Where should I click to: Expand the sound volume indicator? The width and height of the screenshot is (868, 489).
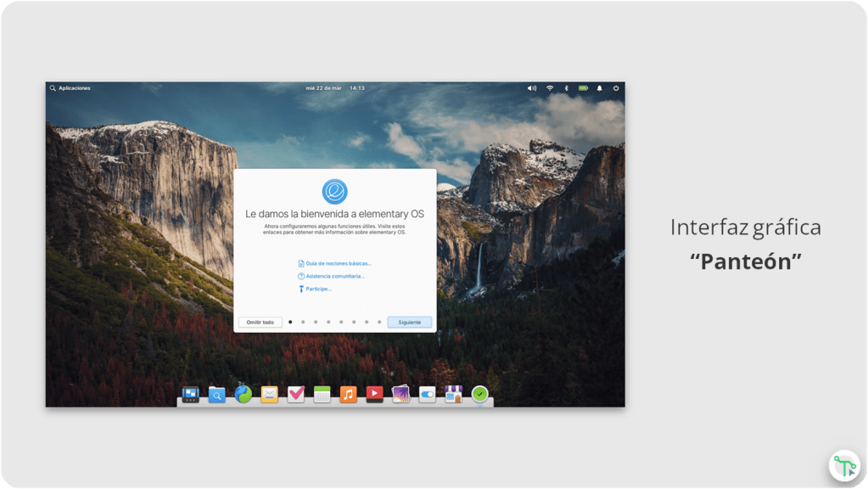[532, 88]
